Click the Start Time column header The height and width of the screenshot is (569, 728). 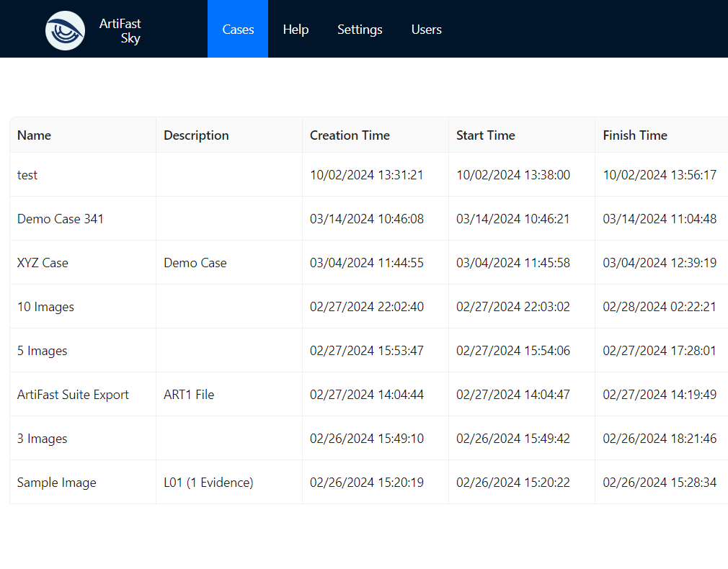[x=485, y=135]
